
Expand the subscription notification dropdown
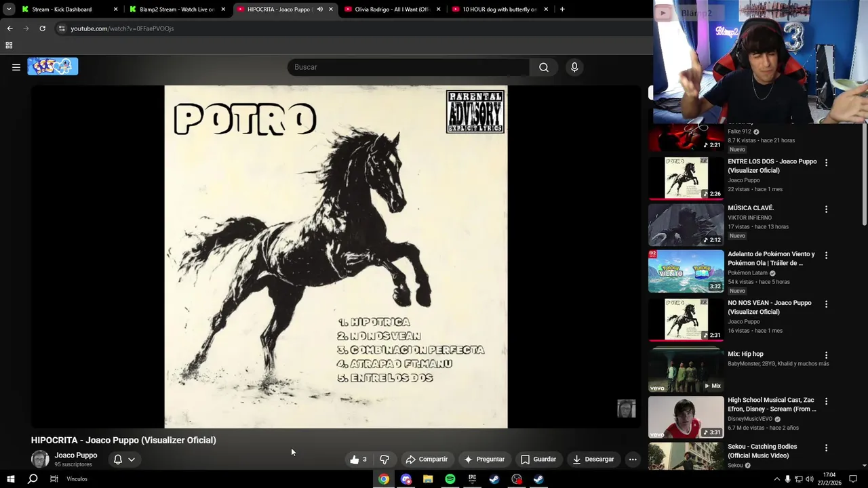point(132,460)
